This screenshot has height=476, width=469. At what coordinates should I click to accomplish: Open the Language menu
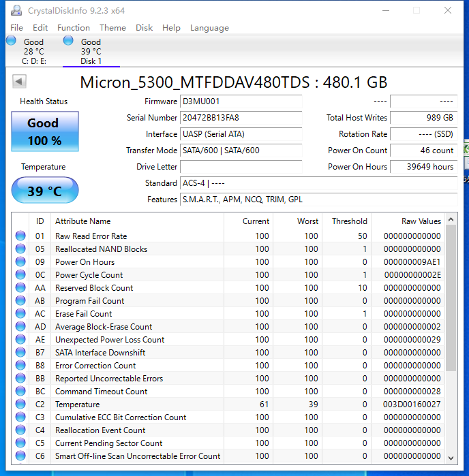(209, 28)
